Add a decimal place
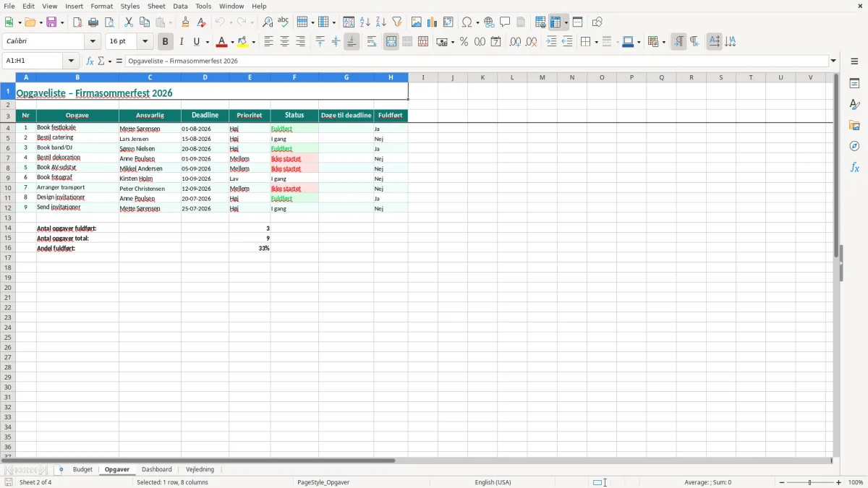This screenshot has height=488, width=868. pos(515,42)
